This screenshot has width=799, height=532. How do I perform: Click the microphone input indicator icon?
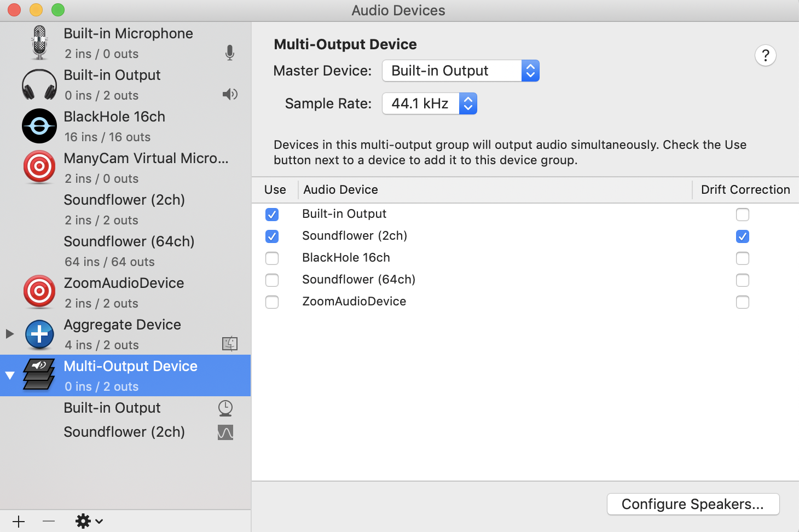(230, 53)
